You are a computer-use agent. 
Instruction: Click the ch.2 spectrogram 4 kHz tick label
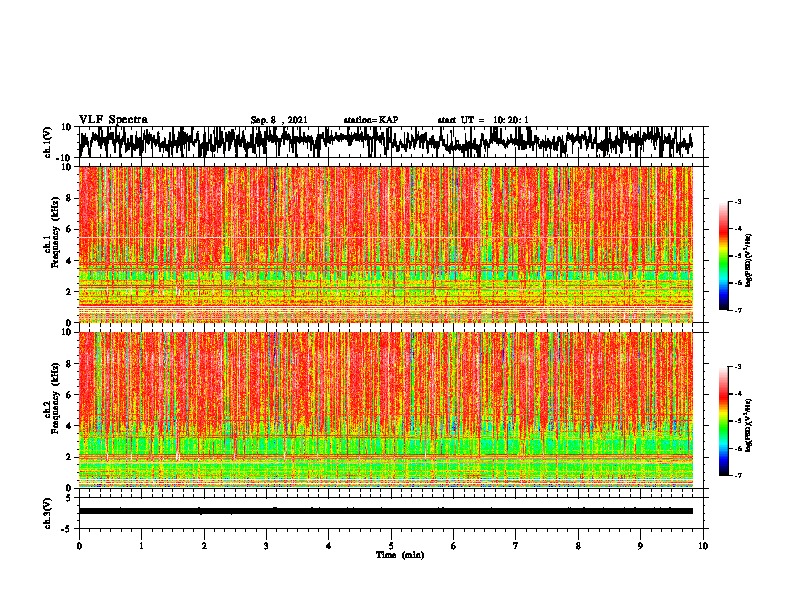point(69,426)
